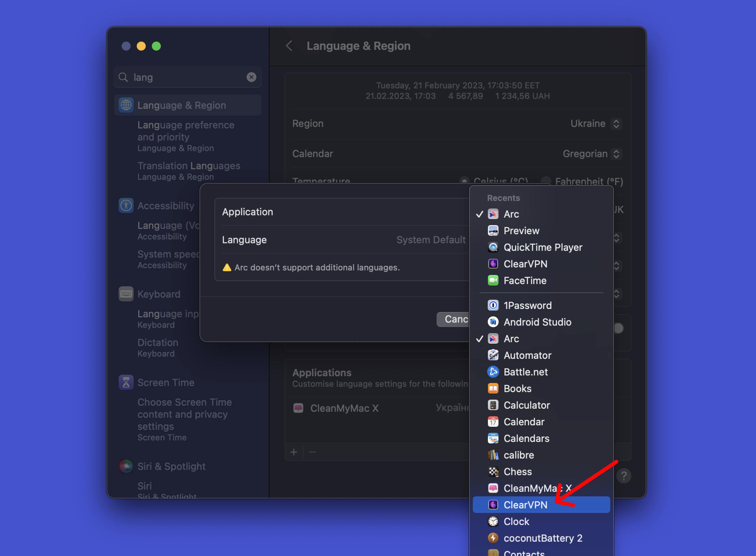Remove application with minus button
This screenshot has height=556, width=756.
coord(313,452)
